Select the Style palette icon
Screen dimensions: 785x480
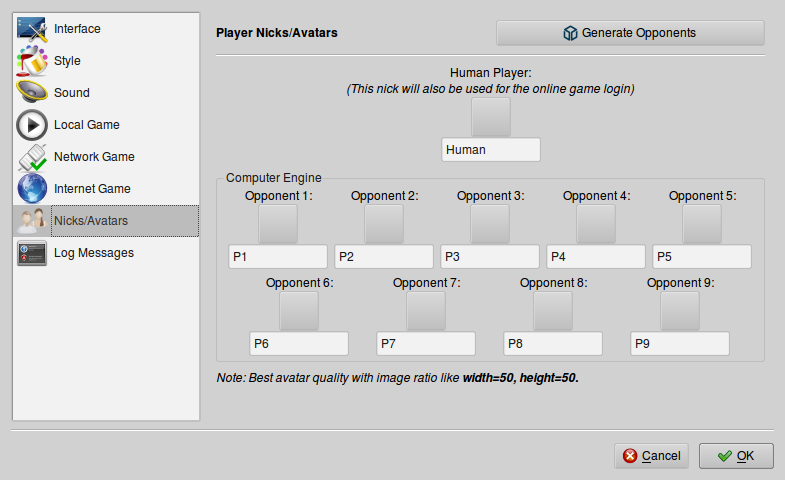pos(32,61)
